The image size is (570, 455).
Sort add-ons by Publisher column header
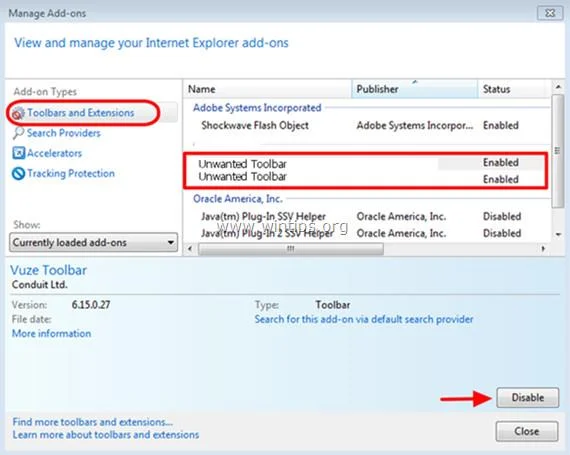click(x=414, y=89)
